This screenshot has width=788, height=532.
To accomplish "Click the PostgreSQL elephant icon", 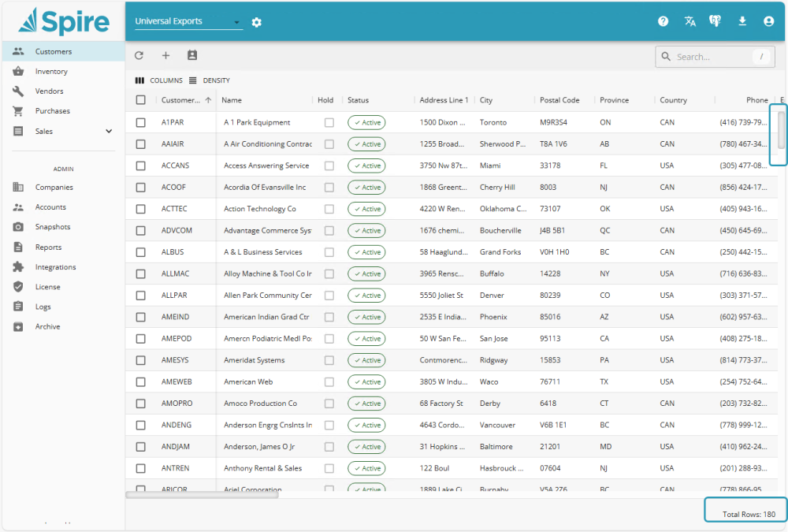I will (x=716, y=21).
